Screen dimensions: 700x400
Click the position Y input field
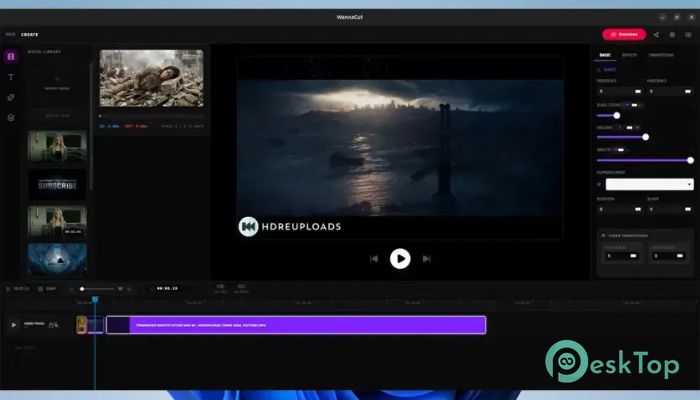pos(670,91)
